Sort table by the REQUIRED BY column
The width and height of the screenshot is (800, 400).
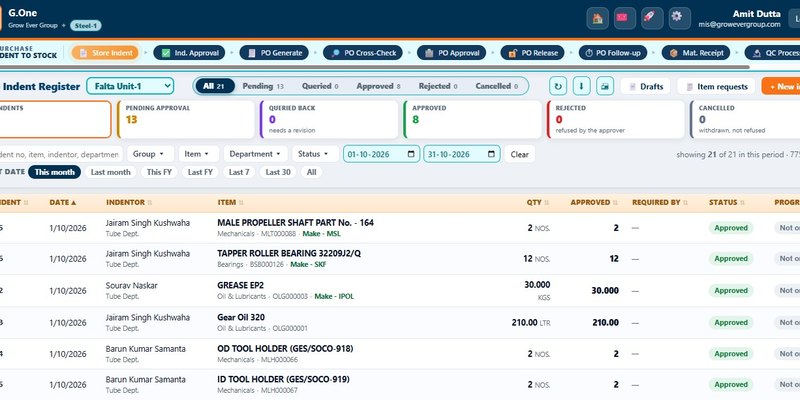[x=660, y=203]
